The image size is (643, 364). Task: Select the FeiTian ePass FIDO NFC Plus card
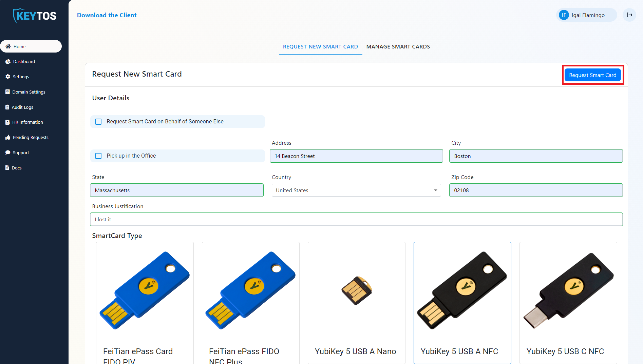(x=251, y=303)
